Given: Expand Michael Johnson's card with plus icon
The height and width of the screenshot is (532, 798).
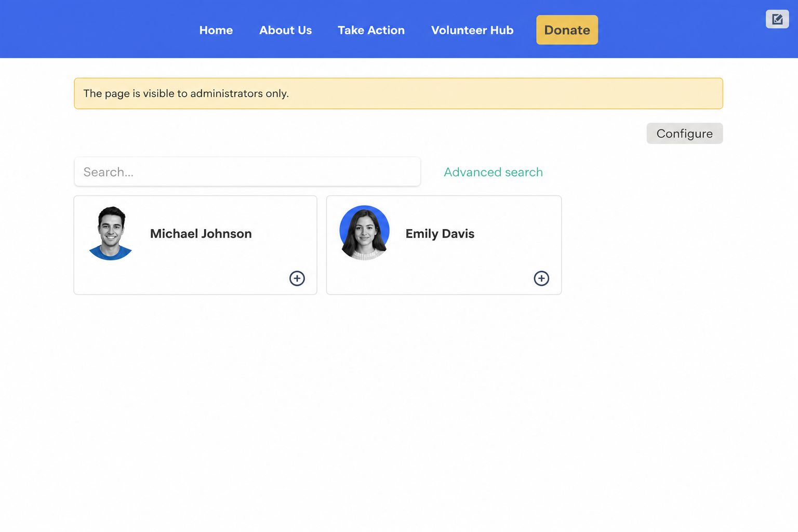Looking at the screenshot, I should pos(297,278).
